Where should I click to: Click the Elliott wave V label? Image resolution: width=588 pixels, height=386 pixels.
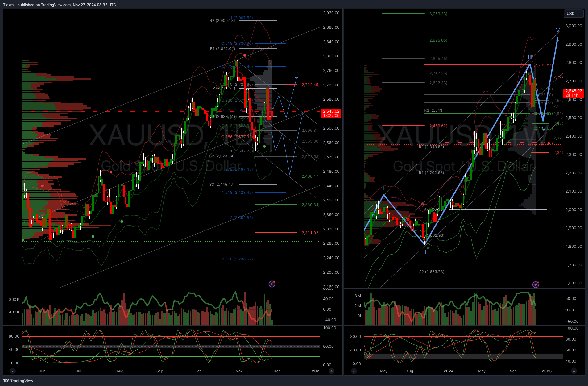[558, 31]
